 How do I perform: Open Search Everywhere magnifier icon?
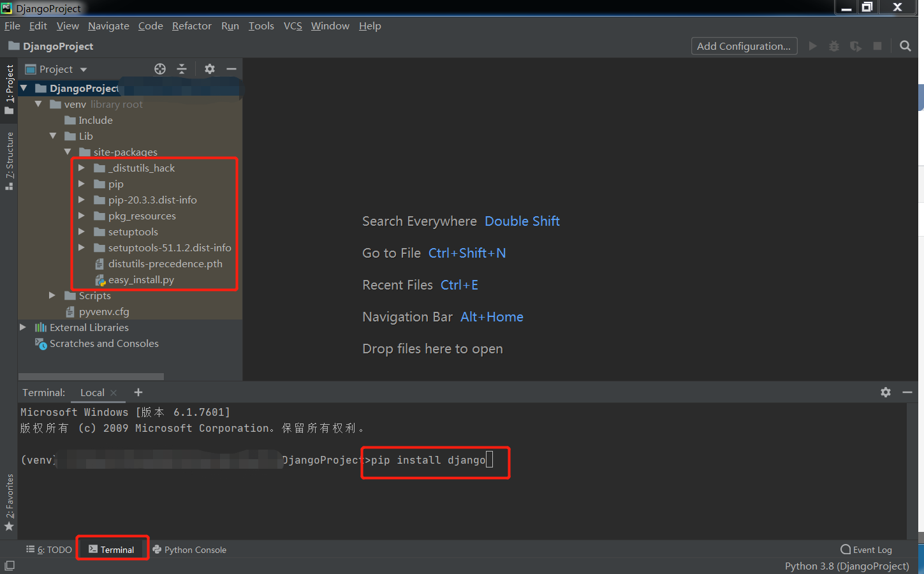coord(905,46)
